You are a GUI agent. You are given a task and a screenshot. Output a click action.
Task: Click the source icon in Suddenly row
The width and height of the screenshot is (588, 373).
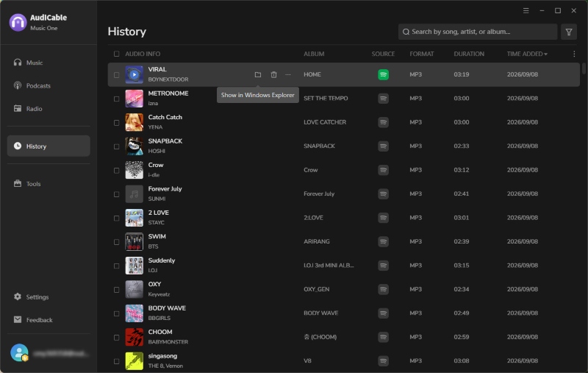383,266
